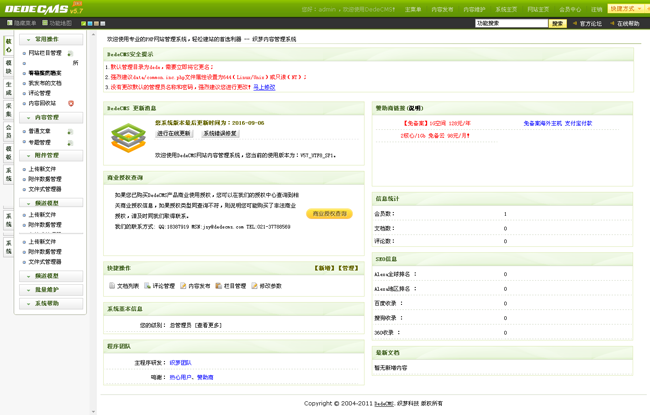
Task: Switch to the 会员 vertical tab
Action: click(x=9, y=132)
